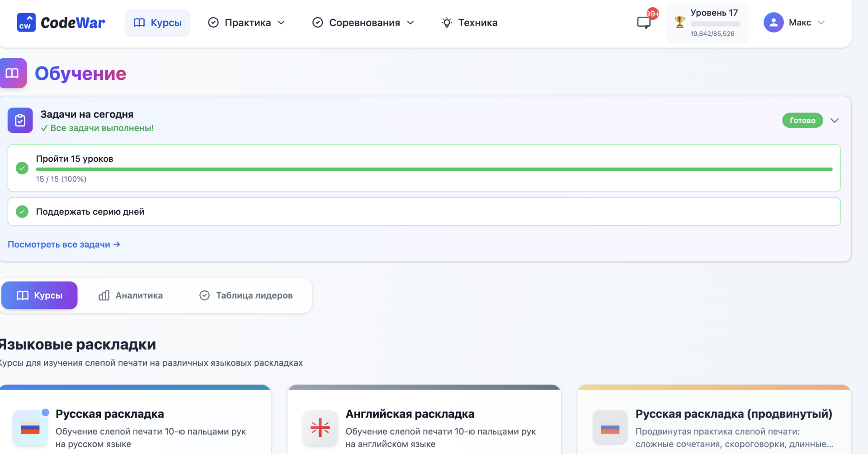This screenshot has height=454, width=868.
Task: Click the advanced Russian layout flag icon
Action: click(610, 428)
